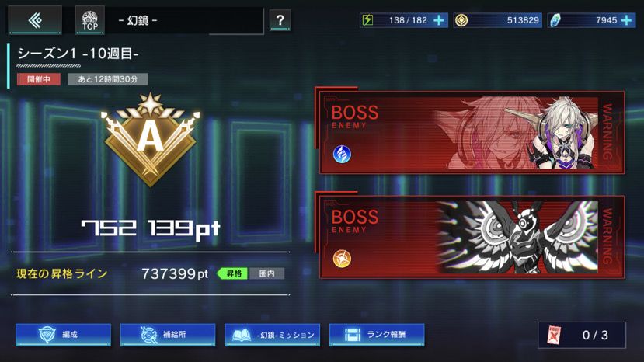Tap the green lightning stamina icon

(367, 20)
